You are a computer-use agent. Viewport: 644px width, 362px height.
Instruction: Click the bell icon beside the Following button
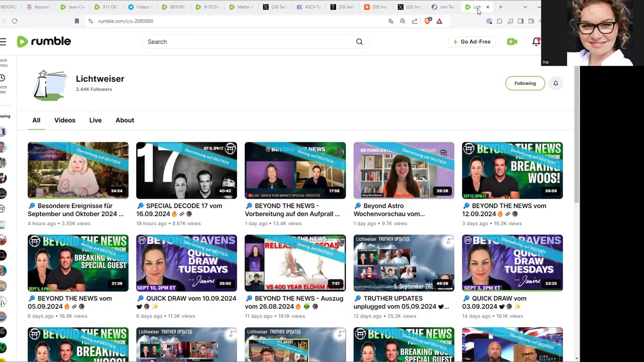[555, 83]
